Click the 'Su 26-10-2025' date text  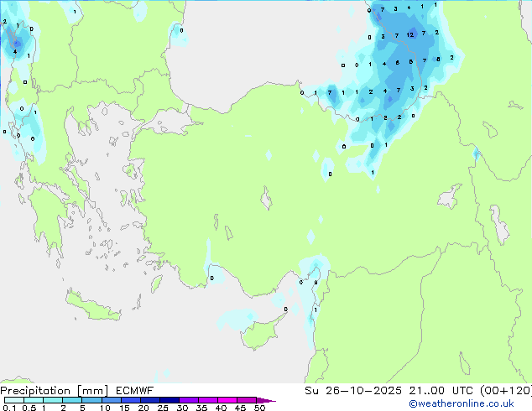click(x=353, y=391)
